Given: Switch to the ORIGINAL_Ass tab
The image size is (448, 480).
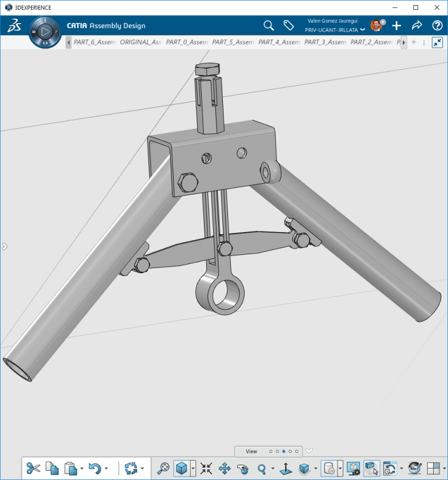Looking at the screenshot, I should 140,42.
